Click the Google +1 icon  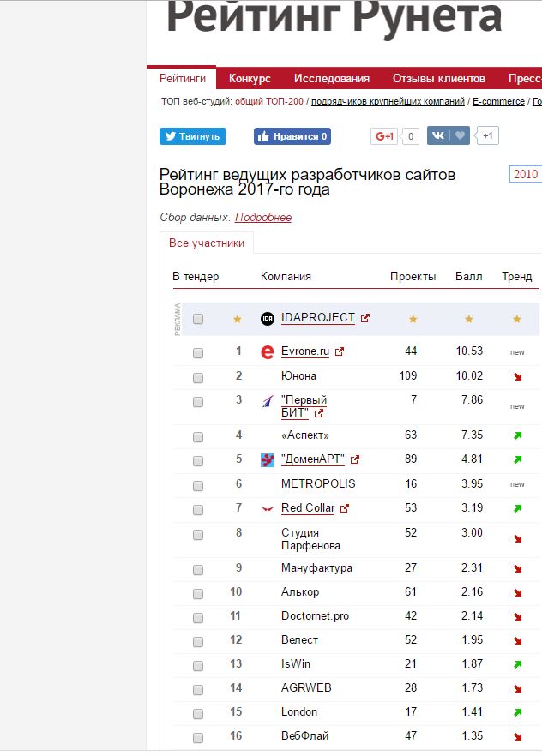point(384,136)
